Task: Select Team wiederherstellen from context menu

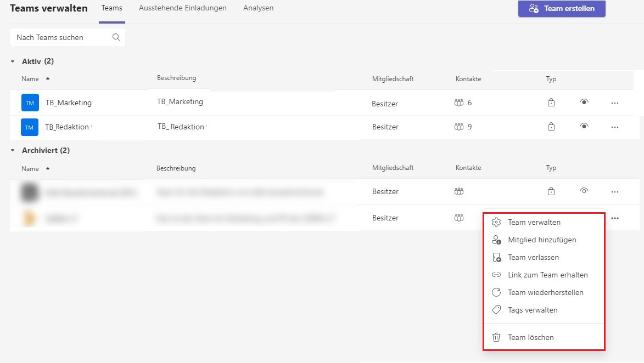Action: [x=545, y=292]
